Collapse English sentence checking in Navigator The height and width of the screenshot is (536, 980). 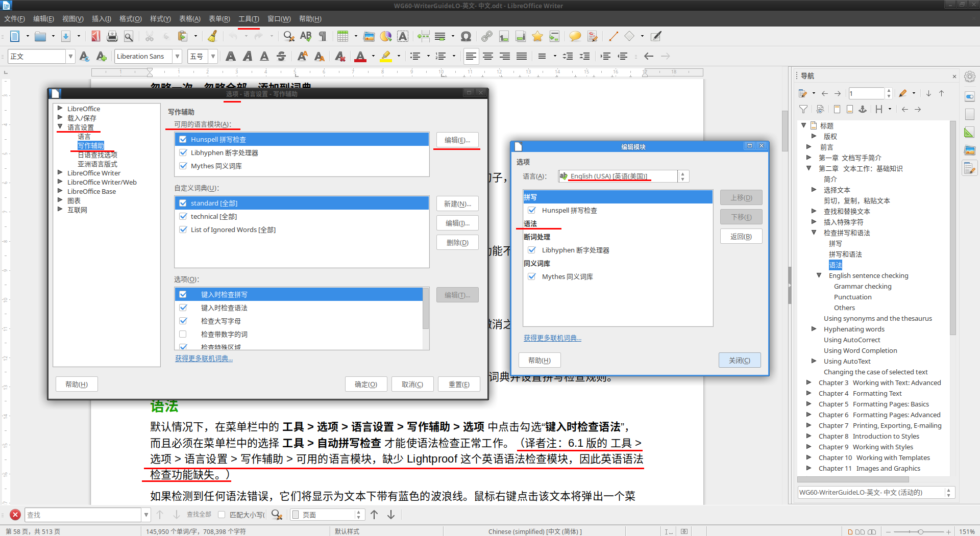(819, 275)
